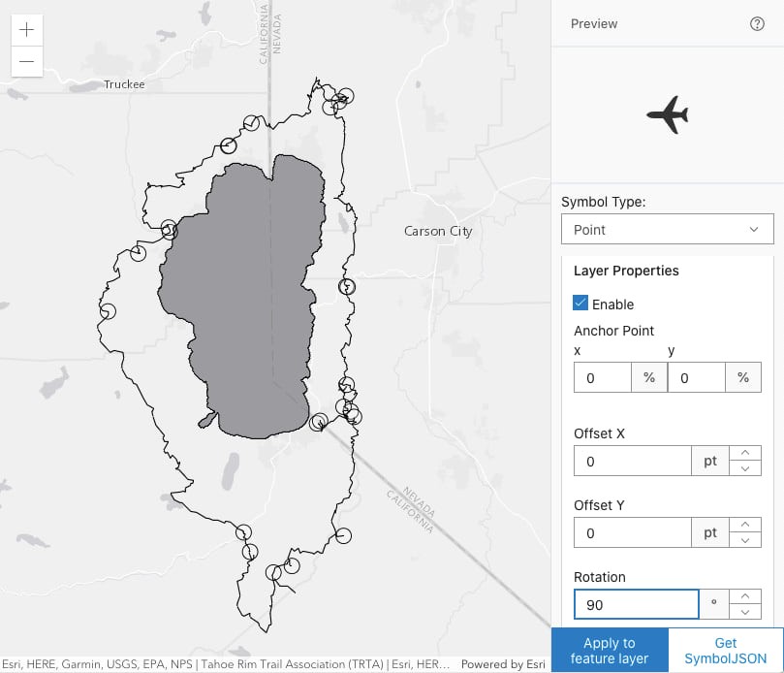Uncheck the Enable layer checkbox
The image size is (784, 673).
580,304
